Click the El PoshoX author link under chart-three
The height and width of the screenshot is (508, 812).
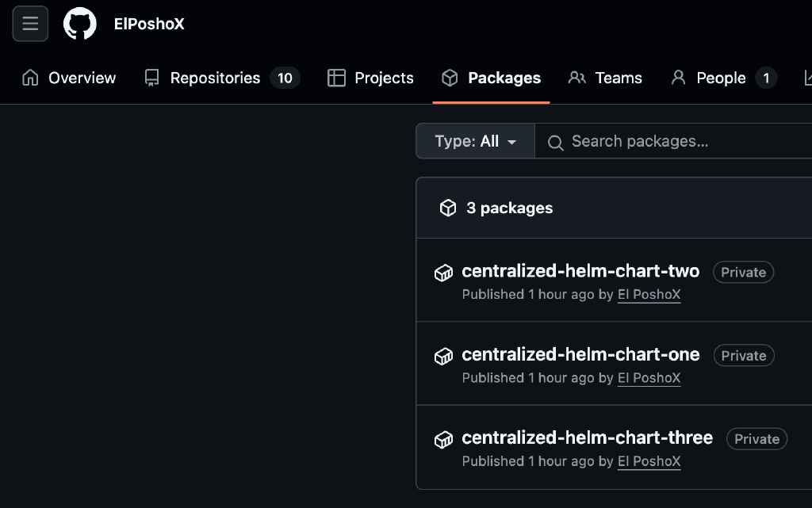click(x=649, y=461)
